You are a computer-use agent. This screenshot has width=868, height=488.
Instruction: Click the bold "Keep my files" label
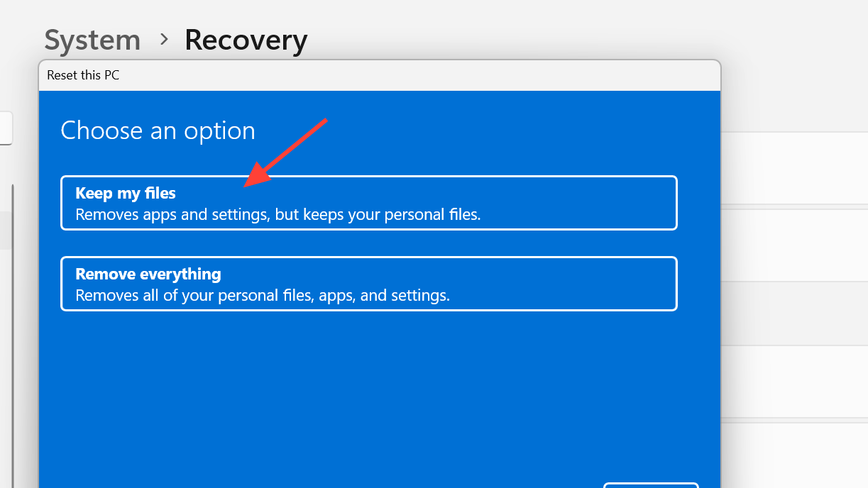(126, 193)
